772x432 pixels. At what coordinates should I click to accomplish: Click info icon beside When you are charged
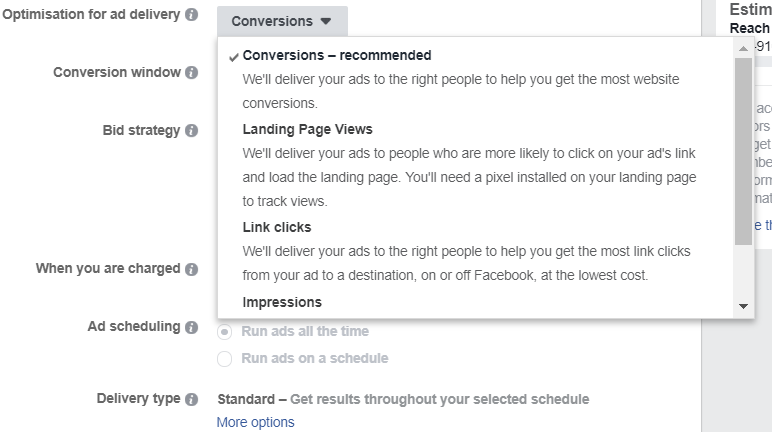(x=191, y=269)
